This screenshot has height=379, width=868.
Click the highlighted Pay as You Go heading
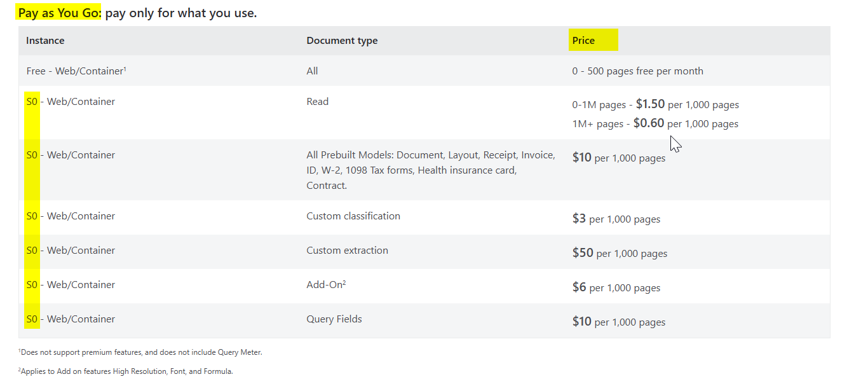coord(60,13)
